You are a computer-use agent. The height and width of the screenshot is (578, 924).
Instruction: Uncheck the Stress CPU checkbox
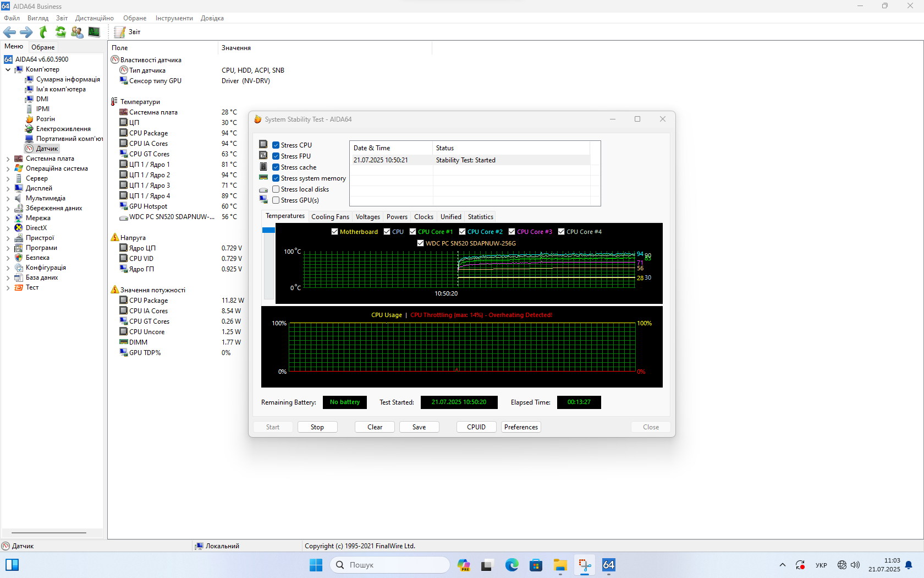(x=276, y=145)
